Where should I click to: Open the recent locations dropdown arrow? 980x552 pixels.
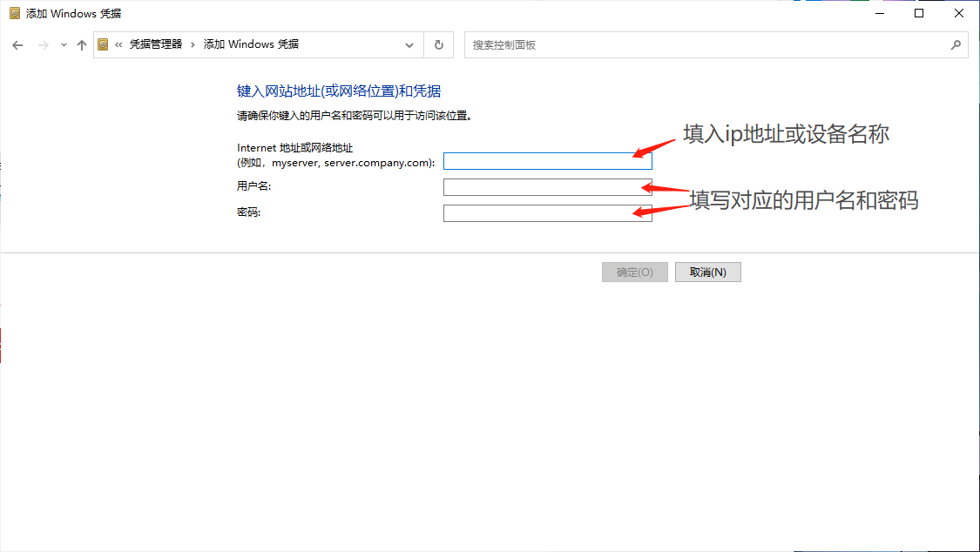point(64,45)
